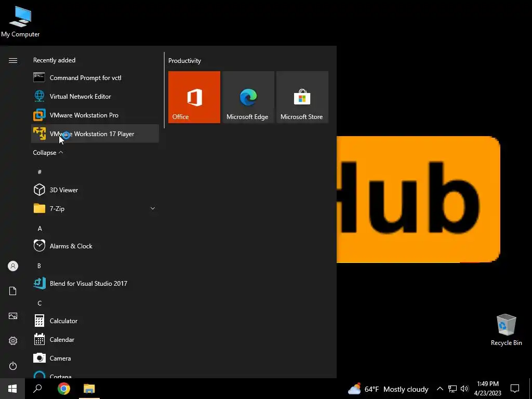
Task: Open Calculator app
Action: tap(95, 321)
